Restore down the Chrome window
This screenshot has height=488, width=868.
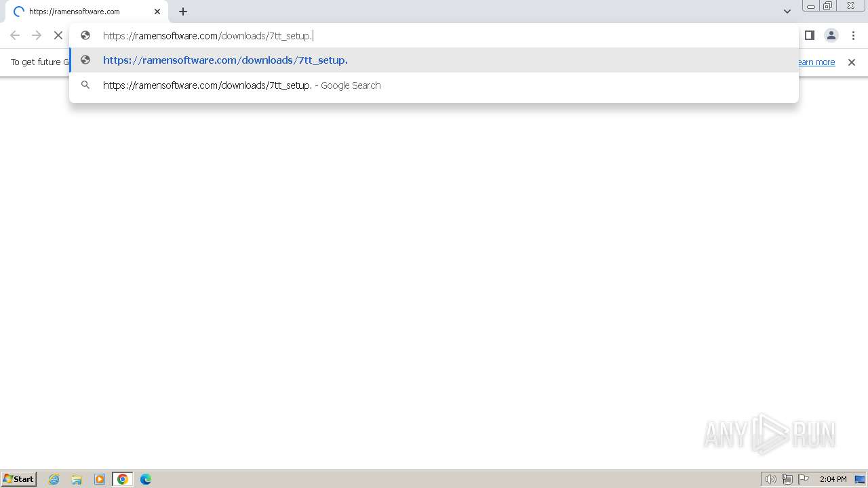tap(828, 5)
